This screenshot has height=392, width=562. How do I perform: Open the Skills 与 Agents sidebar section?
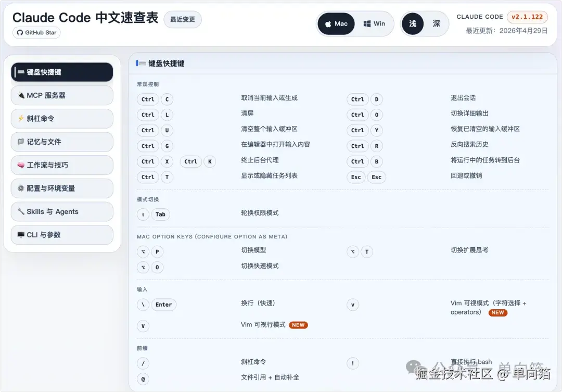click(x=62, y=211)
